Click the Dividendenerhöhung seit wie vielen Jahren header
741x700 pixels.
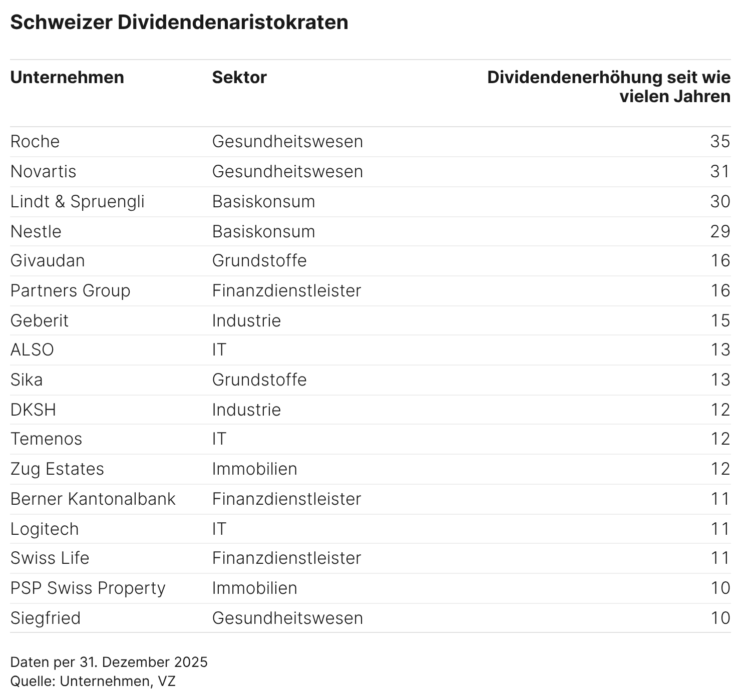tap(609, 87)
